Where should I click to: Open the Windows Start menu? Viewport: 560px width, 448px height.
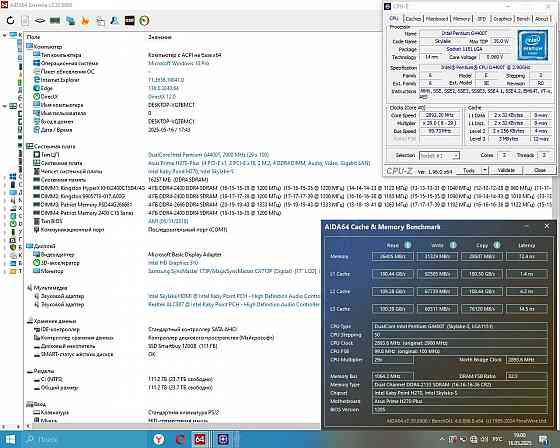tap(10, 439)
